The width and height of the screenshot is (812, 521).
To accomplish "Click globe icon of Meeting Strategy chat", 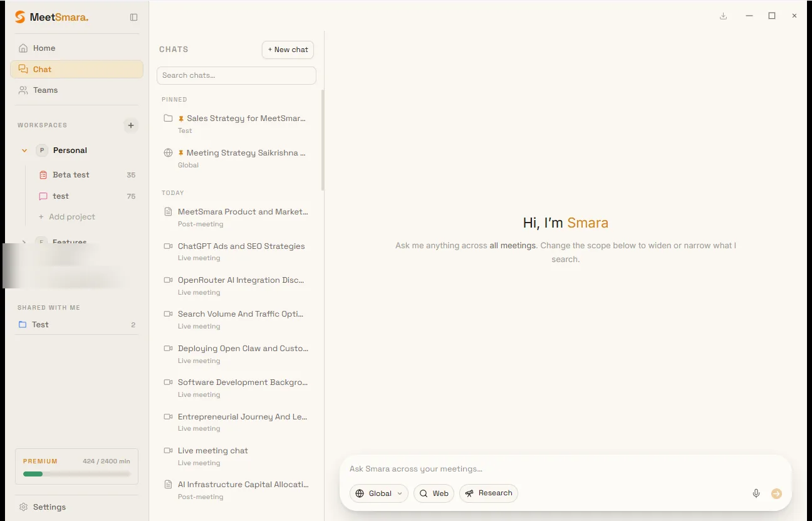I will point(168,153).
